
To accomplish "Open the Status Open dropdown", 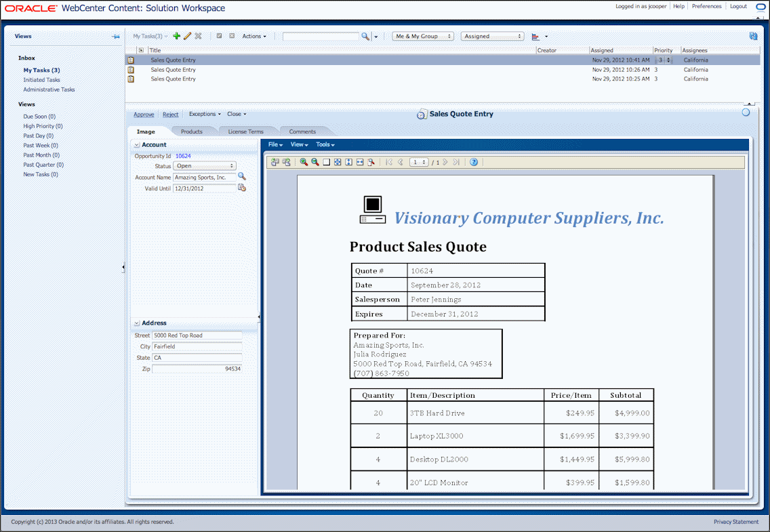I will pyautogui.click(x=205, y=166).
